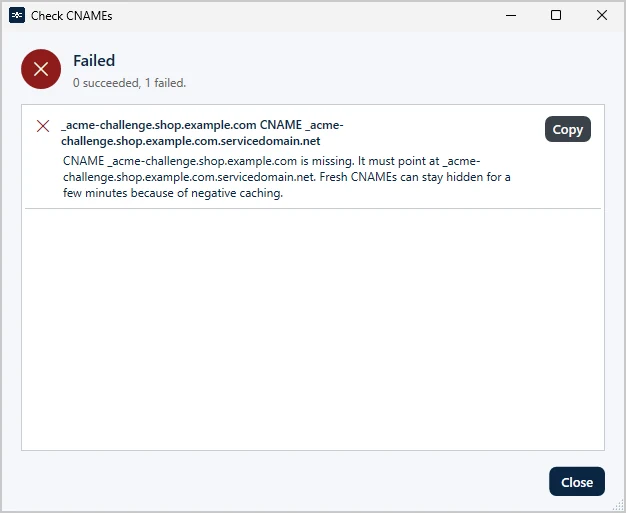Click the red Failed status circle icon
Image resolution: width=626 pixels, height=513 pixels.
coord(41,69)
